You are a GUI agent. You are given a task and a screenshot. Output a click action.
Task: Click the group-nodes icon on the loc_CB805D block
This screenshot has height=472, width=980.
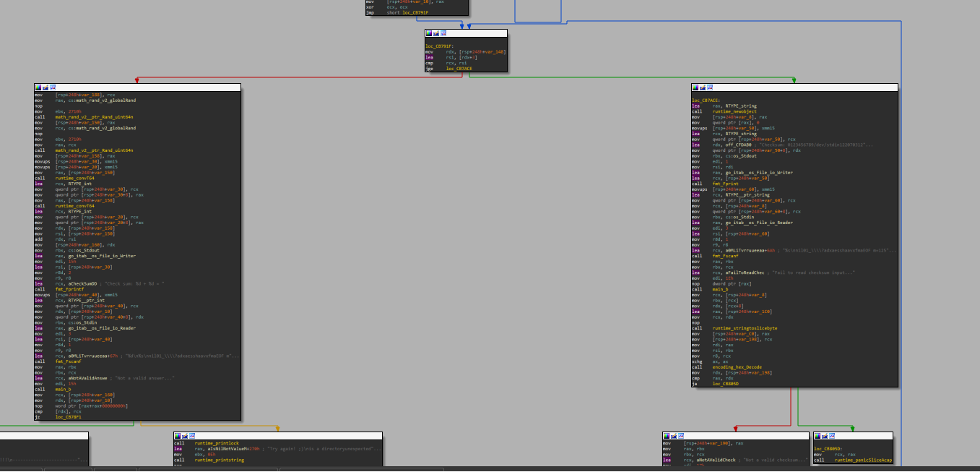click(832, 436)
